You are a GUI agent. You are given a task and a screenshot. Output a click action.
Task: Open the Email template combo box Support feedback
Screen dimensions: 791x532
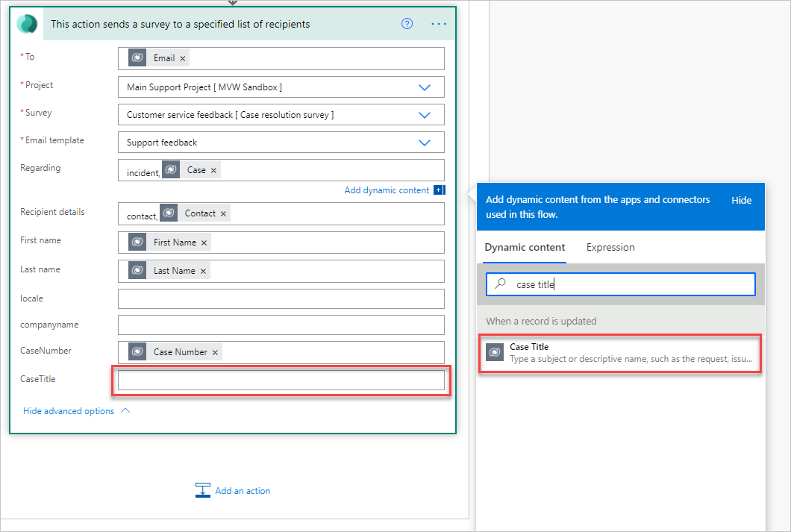click(281, 143)
